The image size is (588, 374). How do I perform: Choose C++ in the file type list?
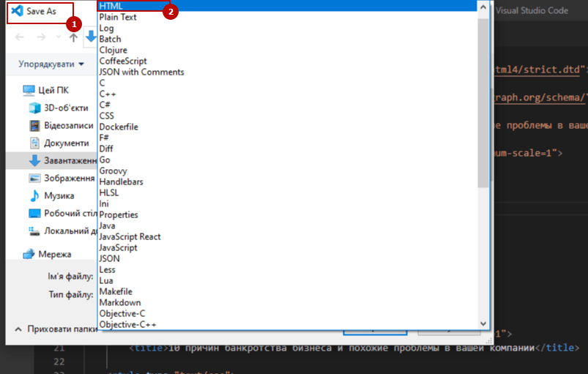(x=287, y=94)
